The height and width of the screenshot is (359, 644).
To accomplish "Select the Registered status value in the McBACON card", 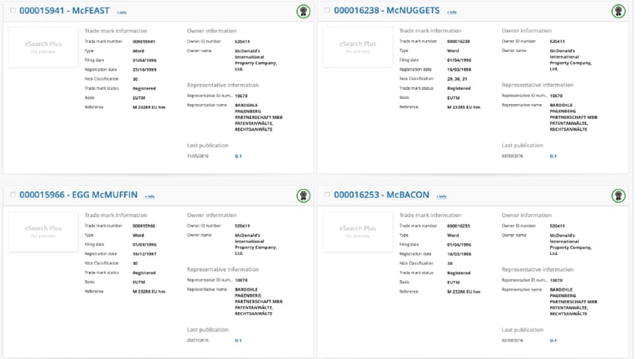I will (459, 273).
